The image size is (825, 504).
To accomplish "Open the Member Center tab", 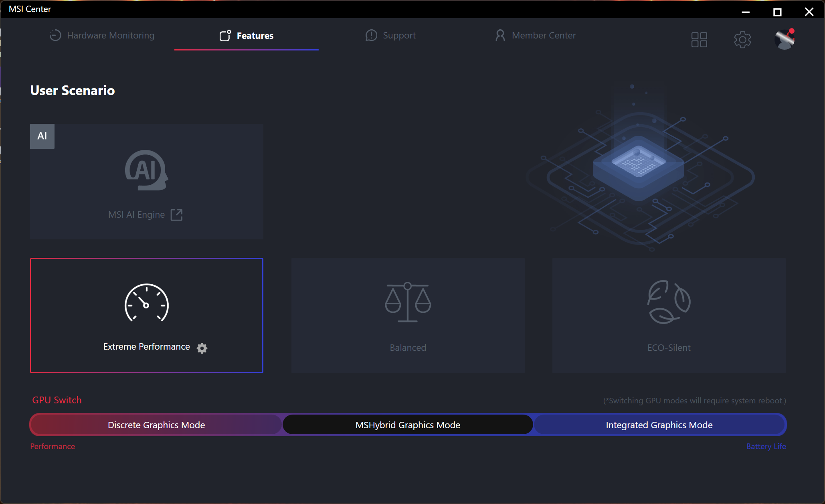I will [536, 35].
